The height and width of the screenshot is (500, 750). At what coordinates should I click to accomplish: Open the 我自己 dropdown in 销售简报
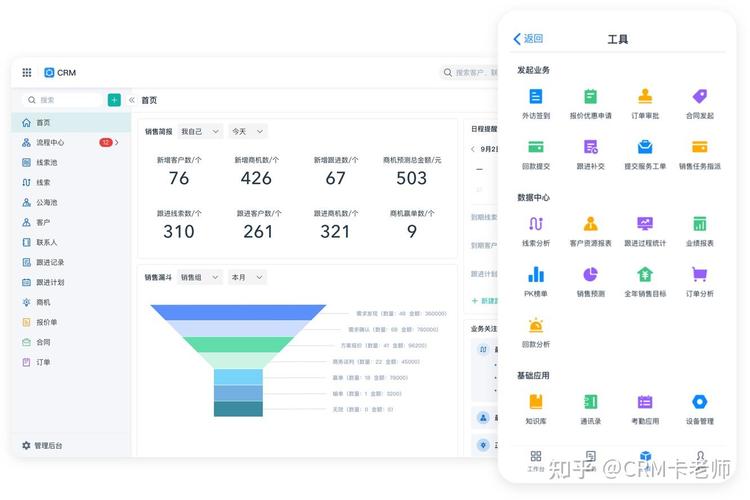point(199,131)
